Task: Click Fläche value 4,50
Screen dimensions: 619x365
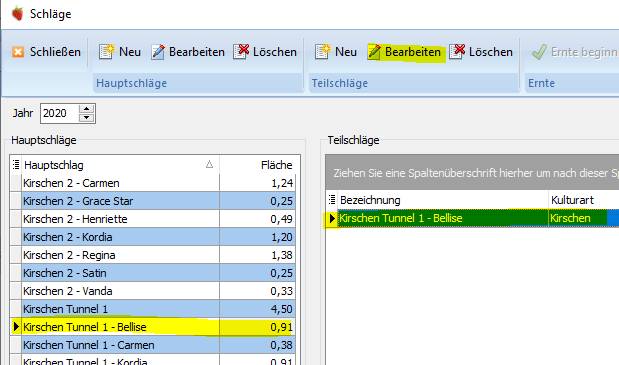Action: (x=281, y=309)
